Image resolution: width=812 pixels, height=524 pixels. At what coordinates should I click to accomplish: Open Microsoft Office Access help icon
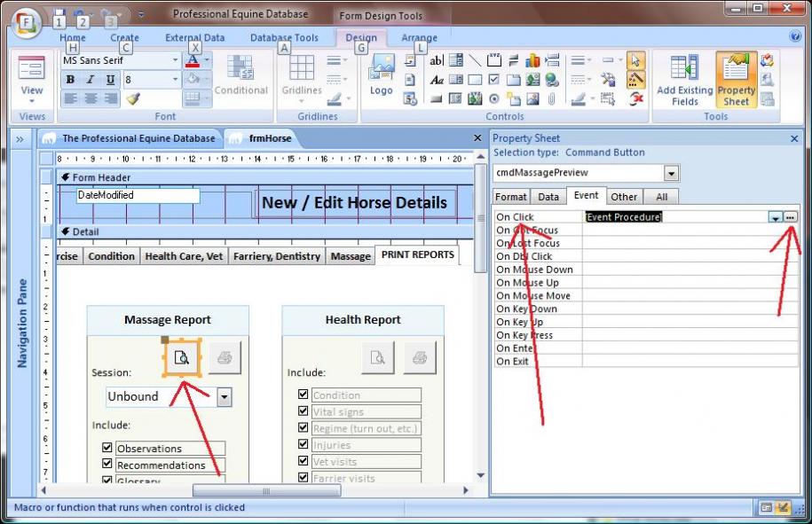[795, 36]
